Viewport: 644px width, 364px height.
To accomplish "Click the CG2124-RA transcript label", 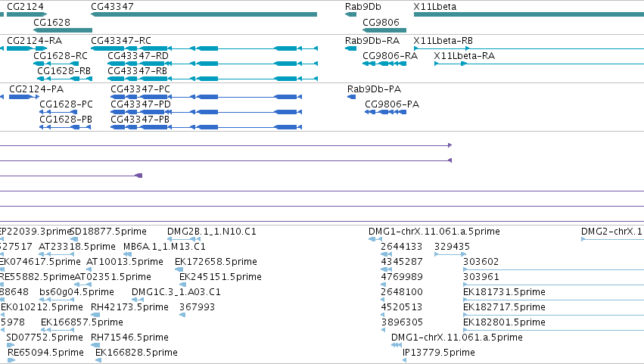I will click(x=35, y=41).
